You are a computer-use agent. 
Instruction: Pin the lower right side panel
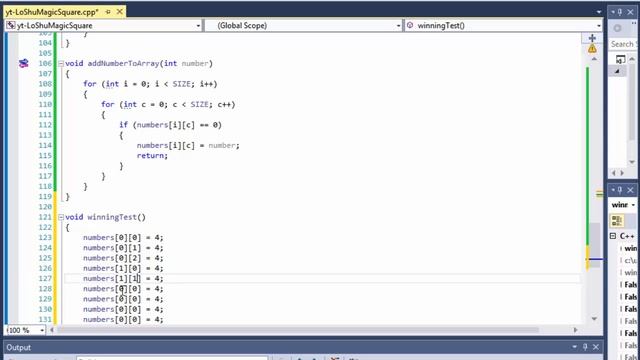click(620, 190)
